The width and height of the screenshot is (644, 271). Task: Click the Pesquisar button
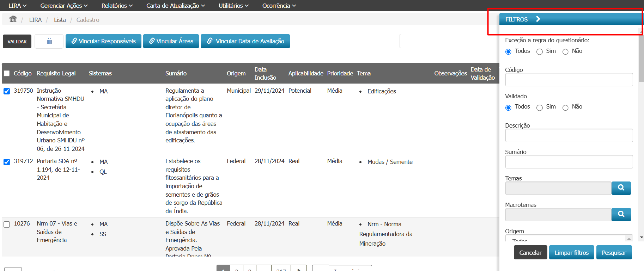[614, 253]
